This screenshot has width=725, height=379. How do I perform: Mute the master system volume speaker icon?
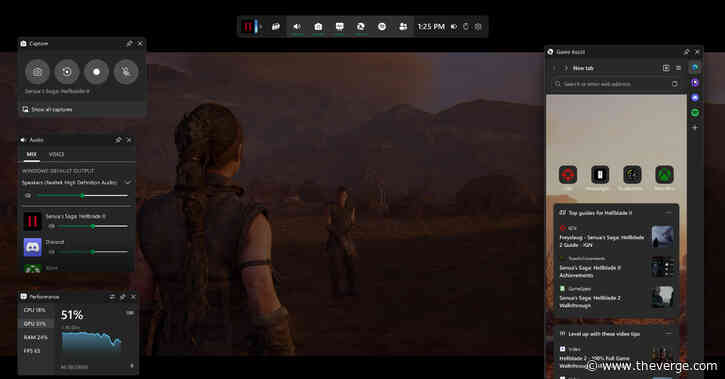(x=28, y=196)
